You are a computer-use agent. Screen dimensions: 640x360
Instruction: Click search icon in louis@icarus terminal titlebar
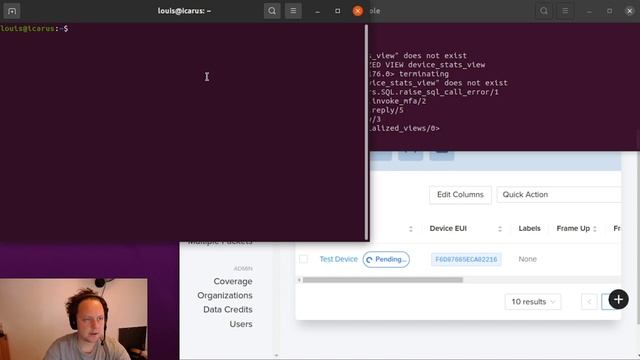pos(272,11)
